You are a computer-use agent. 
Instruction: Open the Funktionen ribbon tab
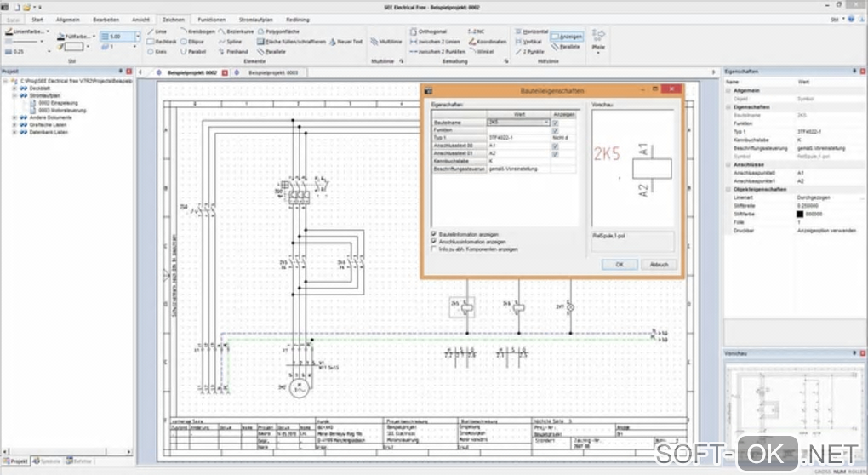[x=211, y=18]
